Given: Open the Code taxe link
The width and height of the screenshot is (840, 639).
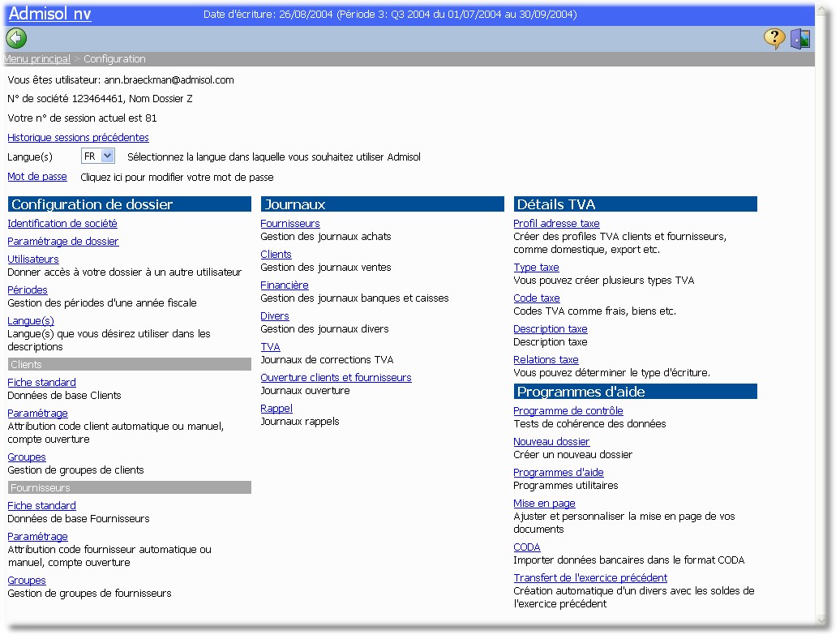Looking at the screenshot, I should point(536,298).
